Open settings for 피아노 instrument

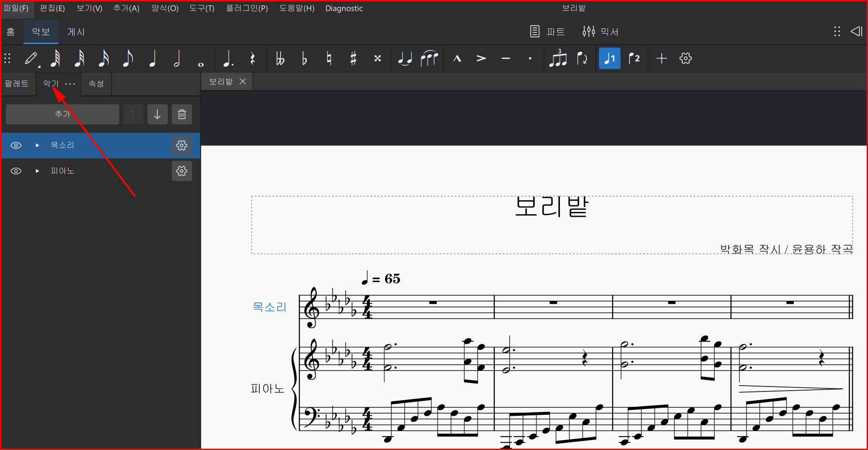[182, 171]
